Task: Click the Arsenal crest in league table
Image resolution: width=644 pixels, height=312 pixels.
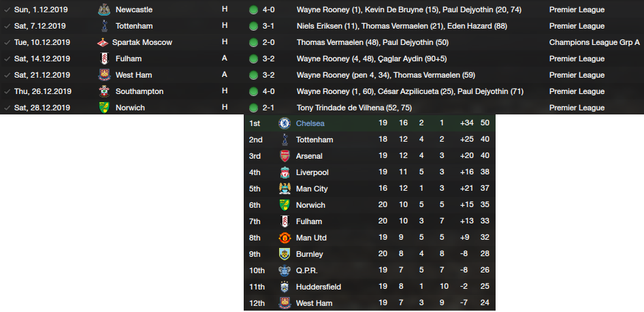Action: click(285, 156)
